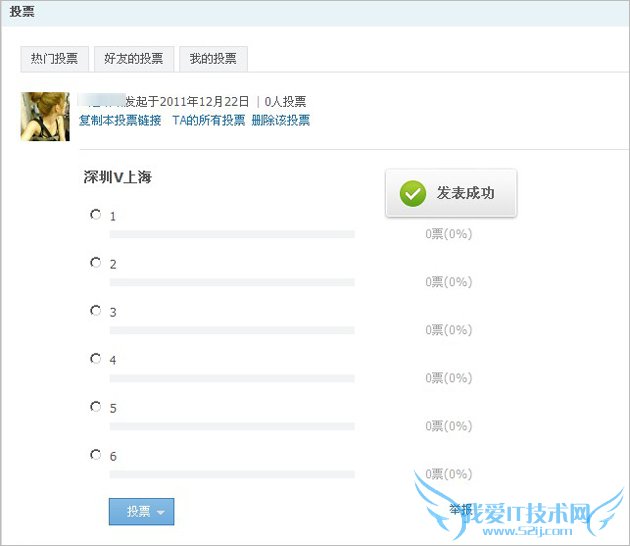630x546 pixels.
Task: Click the progress bar under option 1
Action: pyautogui.click(x=232, y=234)
